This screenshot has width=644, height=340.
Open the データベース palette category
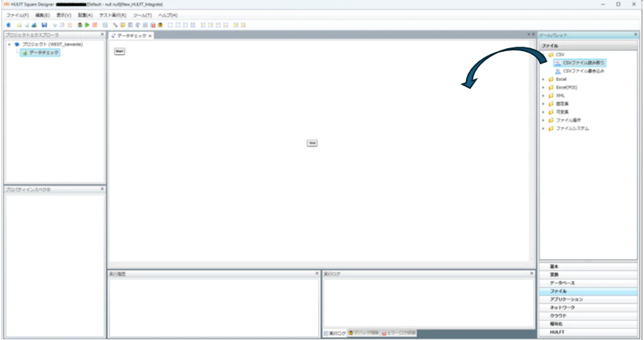click(x=588, y=283)
